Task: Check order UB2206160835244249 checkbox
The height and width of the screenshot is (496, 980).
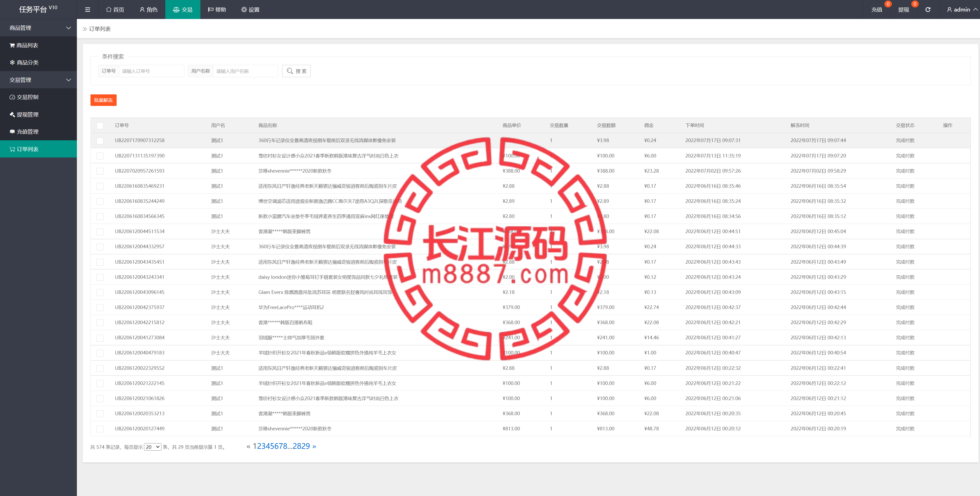Action: [100, 201]
